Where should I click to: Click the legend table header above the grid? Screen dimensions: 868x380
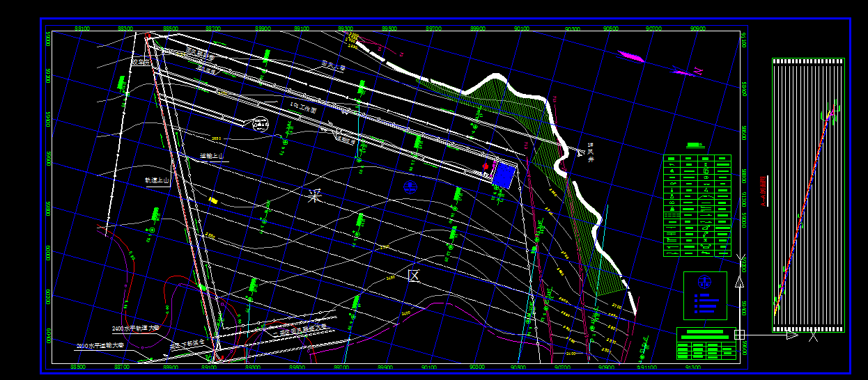[695, 145]
